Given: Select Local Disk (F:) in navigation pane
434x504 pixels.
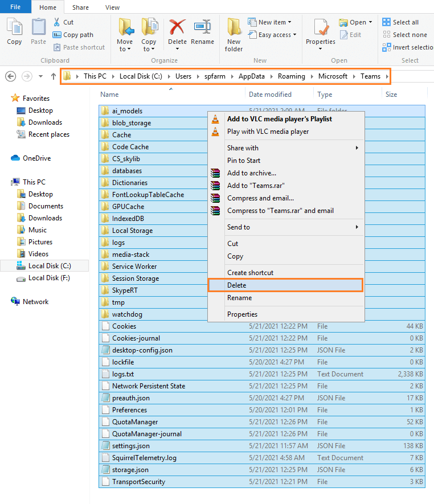Looking at the screenshot, I should 43,278.
